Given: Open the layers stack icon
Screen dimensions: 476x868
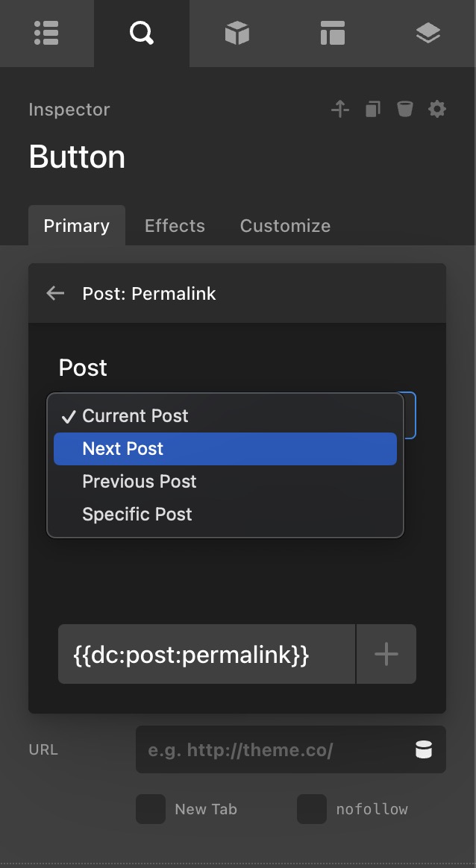Looking at the screenshot, I should (428, 33).
